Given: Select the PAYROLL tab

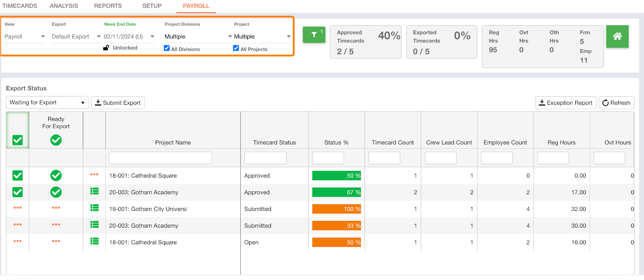Looking at the screenshot, I should [196, 6].
